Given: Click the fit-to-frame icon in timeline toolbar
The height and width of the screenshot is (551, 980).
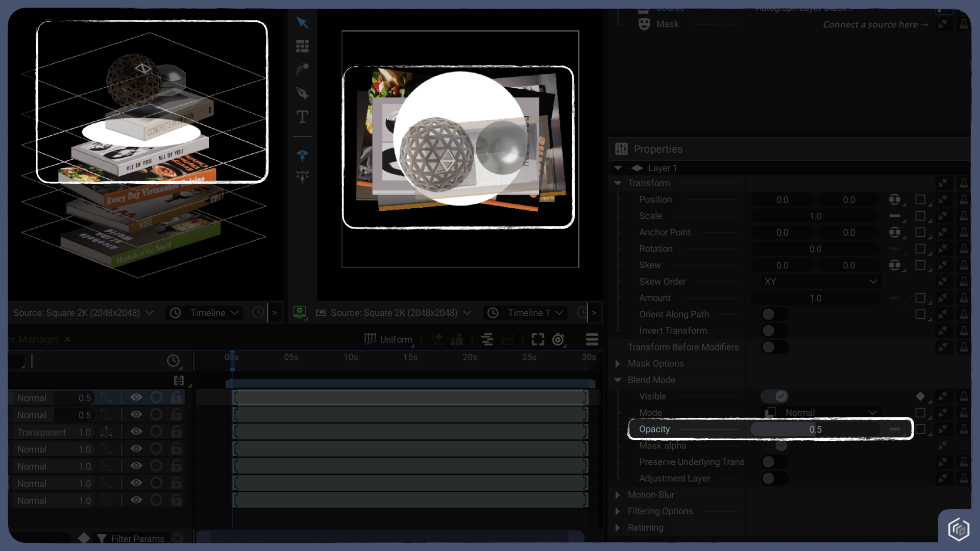Looking at the screenshot, I should (537, 339).
